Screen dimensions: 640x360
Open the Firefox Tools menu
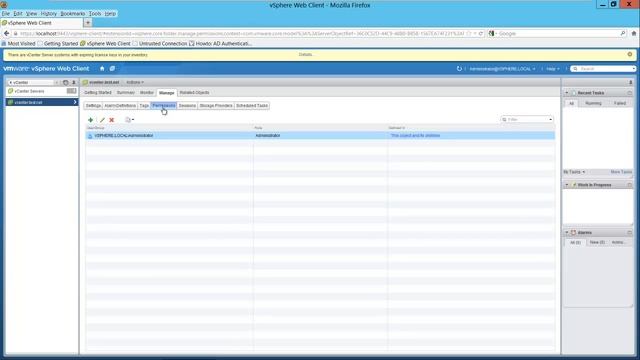pyautogui.click(x=95, y=13)
